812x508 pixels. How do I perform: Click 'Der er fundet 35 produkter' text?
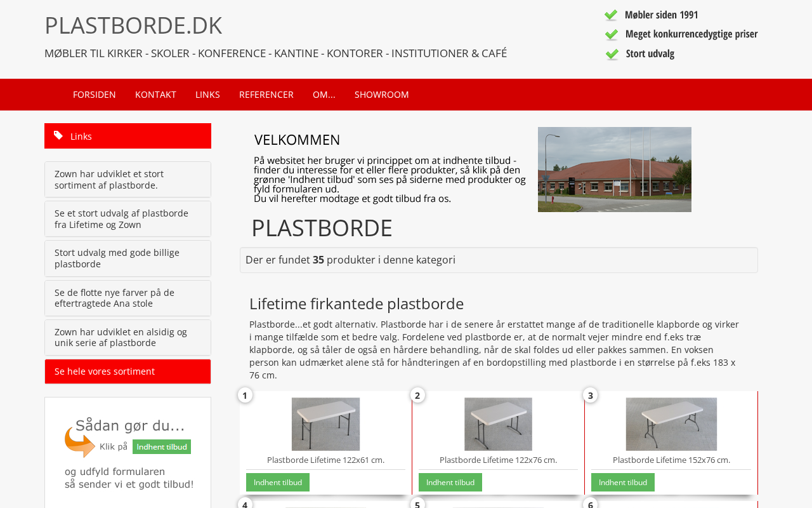[x=350, y=260]
